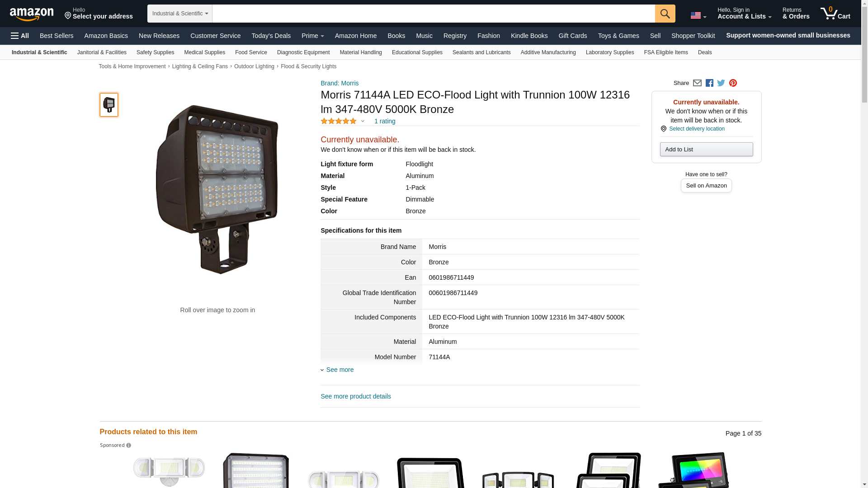868x488 pixels.
Task: Open the 1 rating link
Action: pos(385,121)
